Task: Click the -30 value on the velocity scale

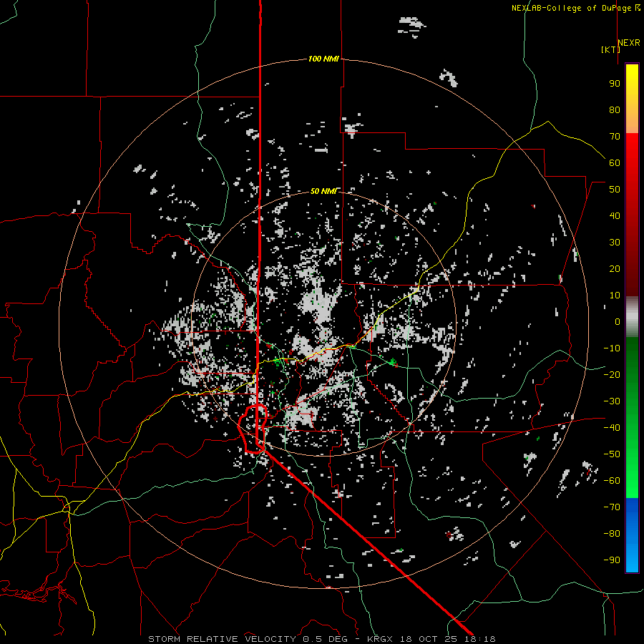Action: [612, 401]
